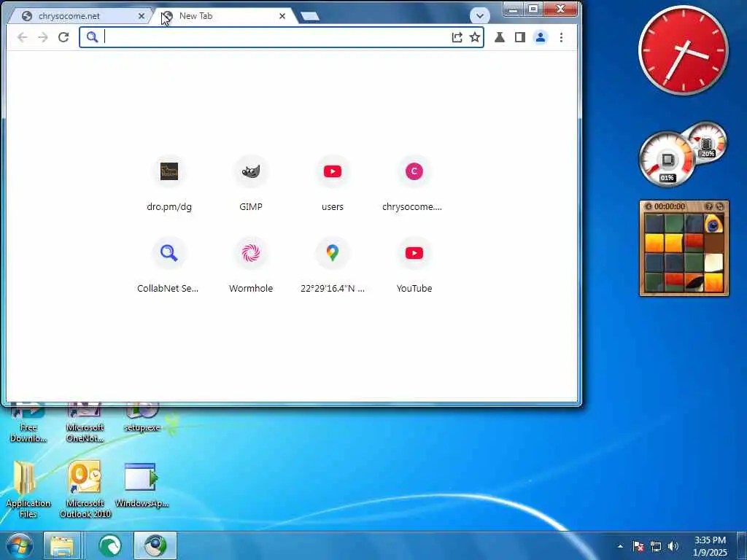This screenshot has width=747, height=560.
Task: Click the search icon in address bar
Action: click(x=92, y=37)
